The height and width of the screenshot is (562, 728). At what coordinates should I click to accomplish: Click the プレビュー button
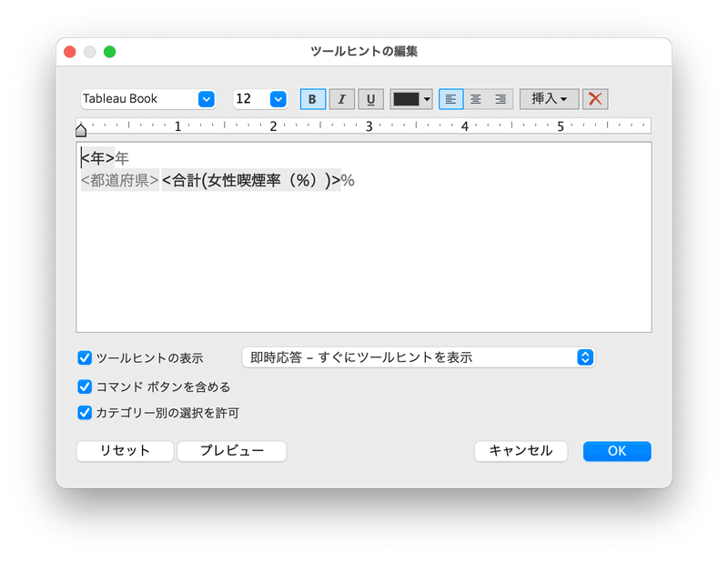(232, 451)
